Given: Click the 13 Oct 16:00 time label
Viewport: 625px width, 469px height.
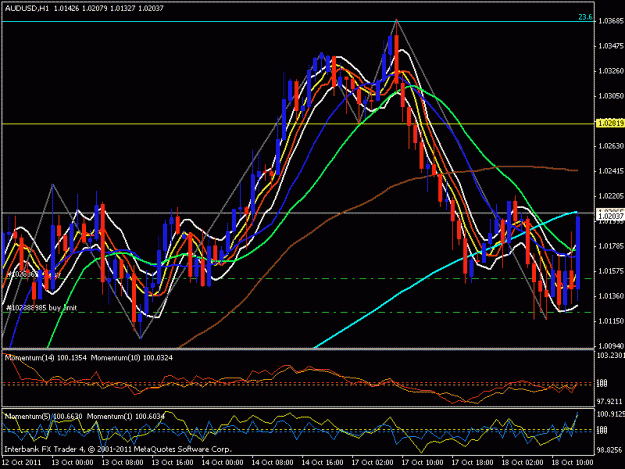Looking at the screenshot, I should (x=173, y=462).
